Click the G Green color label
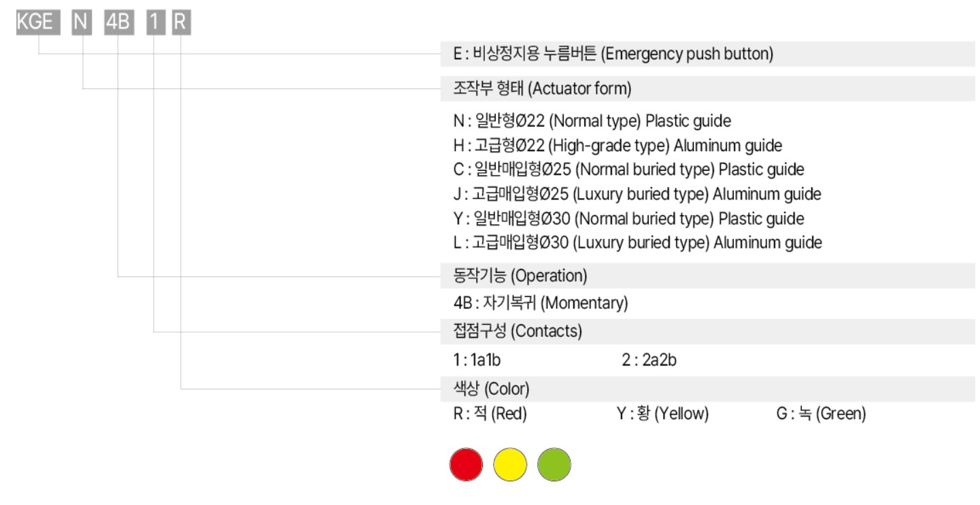This screenshot has height=505, width=980. pos(822,414)
